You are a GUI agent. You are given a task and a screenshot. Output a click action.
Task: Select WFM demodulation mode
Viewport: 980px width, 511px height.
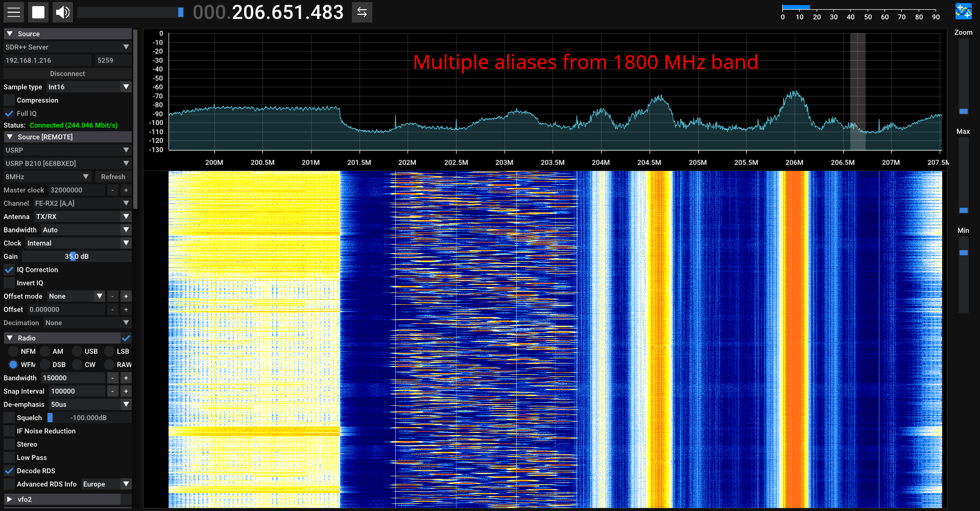point(13,364)
